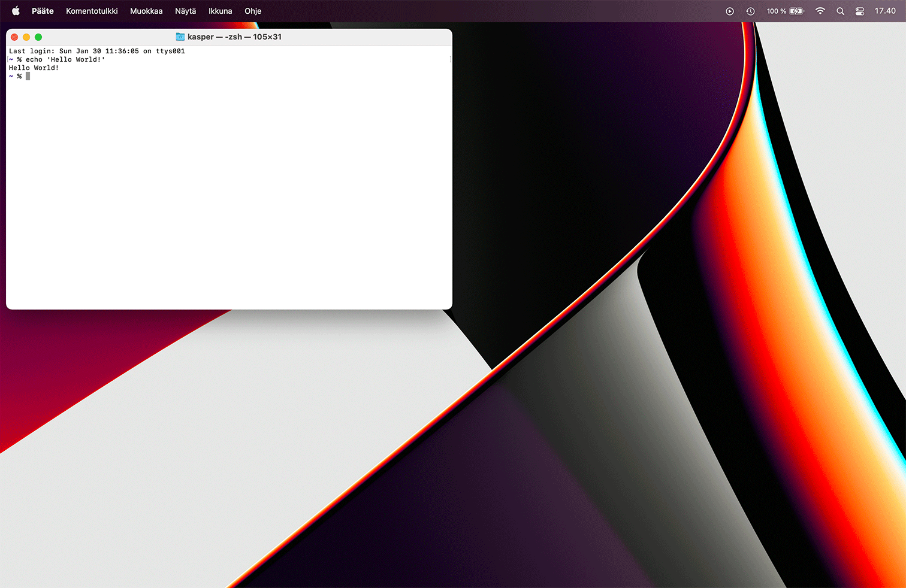The image size is (906, 588).
Task: Open Control Center in the menu bar
Action: click(x=859, y=11)
